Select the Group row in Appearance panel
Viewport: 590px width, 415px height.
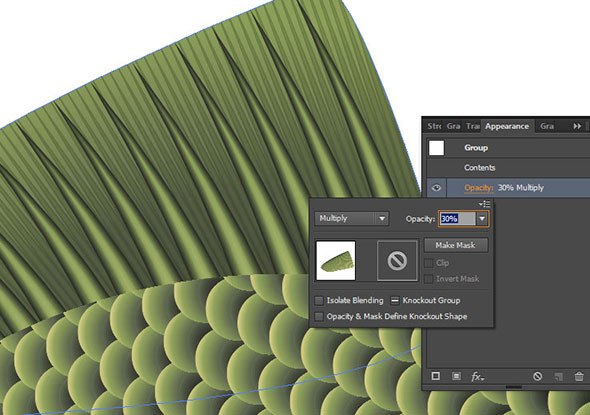tap(508, 148)
